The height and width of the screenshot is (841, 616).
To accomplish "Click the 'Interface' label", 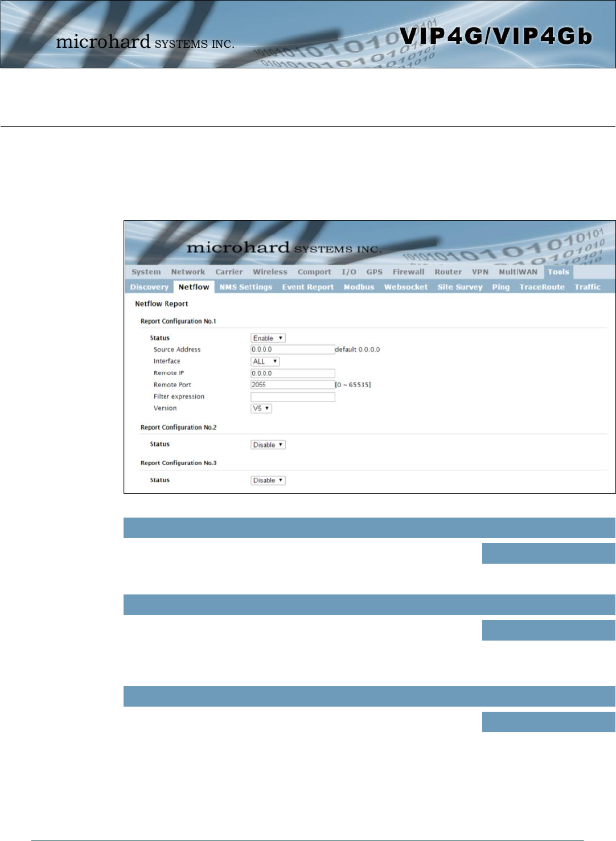I will pos(167,362).
